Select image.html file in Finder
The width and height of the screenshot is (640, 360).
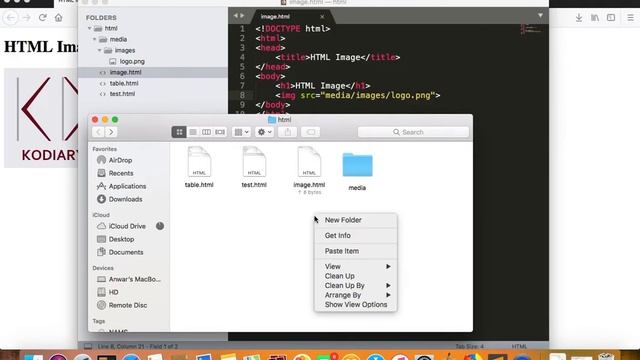click(309, 169)
